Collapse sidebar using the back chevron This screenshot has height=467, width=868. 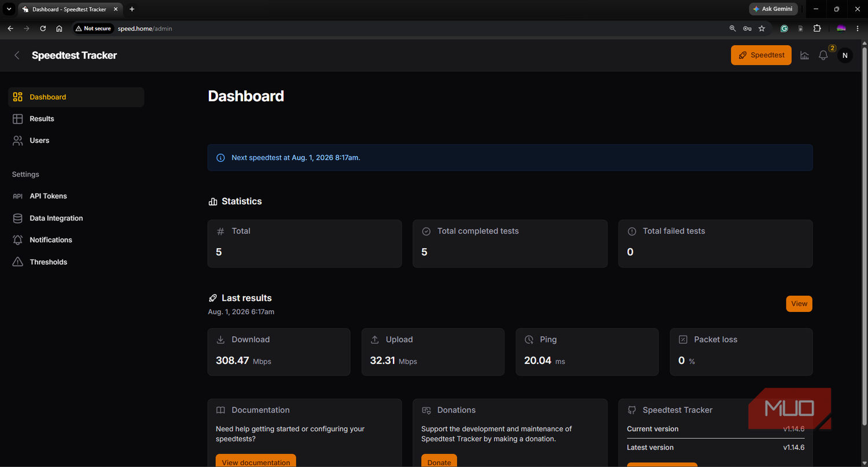[x=17, y=56]
